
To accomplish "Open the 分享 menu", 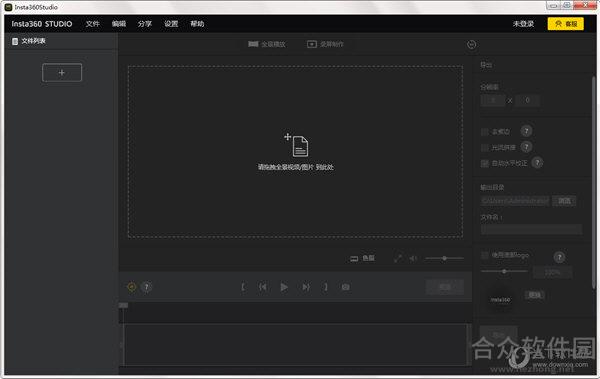I will 145,24.
